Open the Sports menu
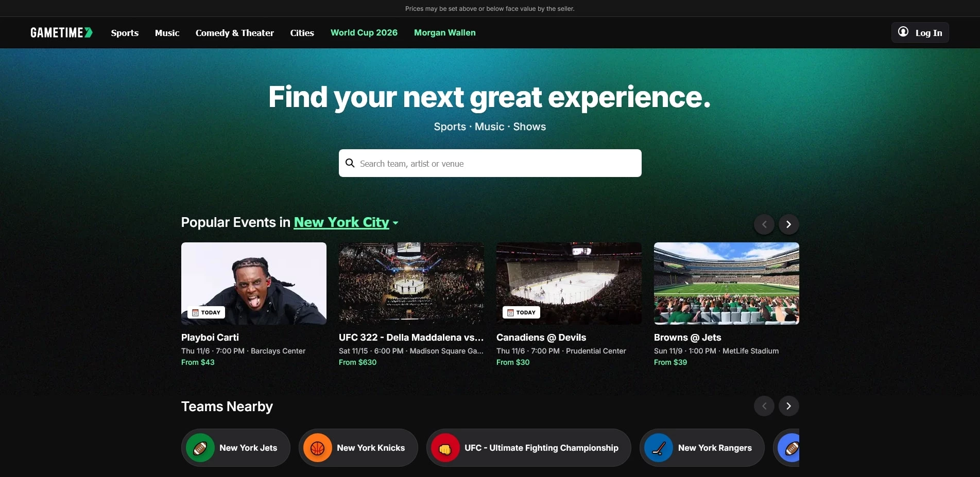The height and width of the screenshot is (477, 980). (125, 33)
